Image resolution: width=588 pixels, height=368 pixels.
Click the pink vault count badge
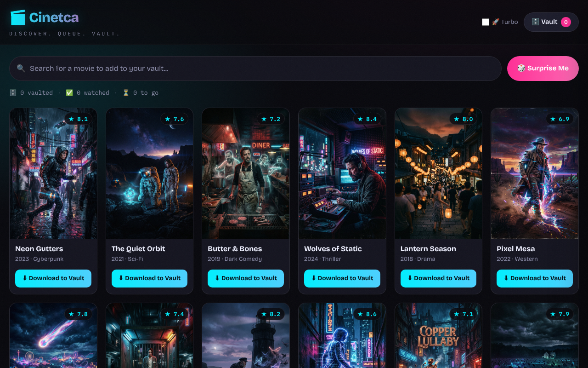pos(566,22)
